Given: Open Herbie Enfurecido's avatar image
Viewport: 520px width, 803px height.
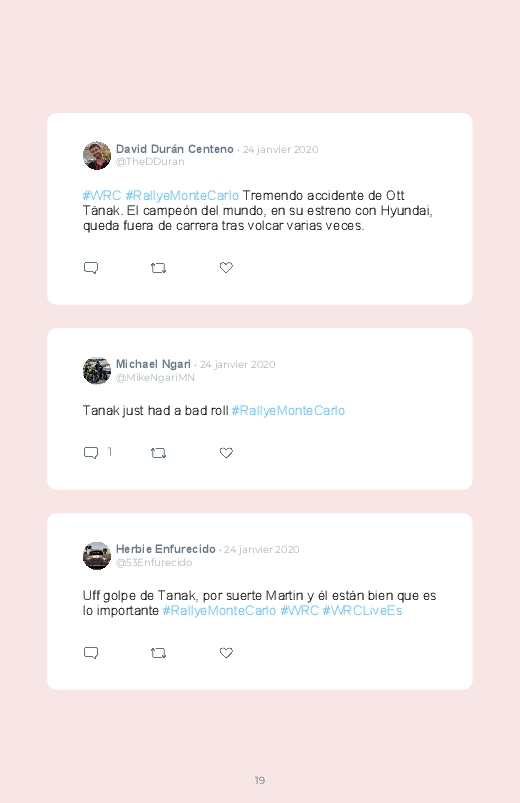Looking at the screenshot, I should pos(97,556).
